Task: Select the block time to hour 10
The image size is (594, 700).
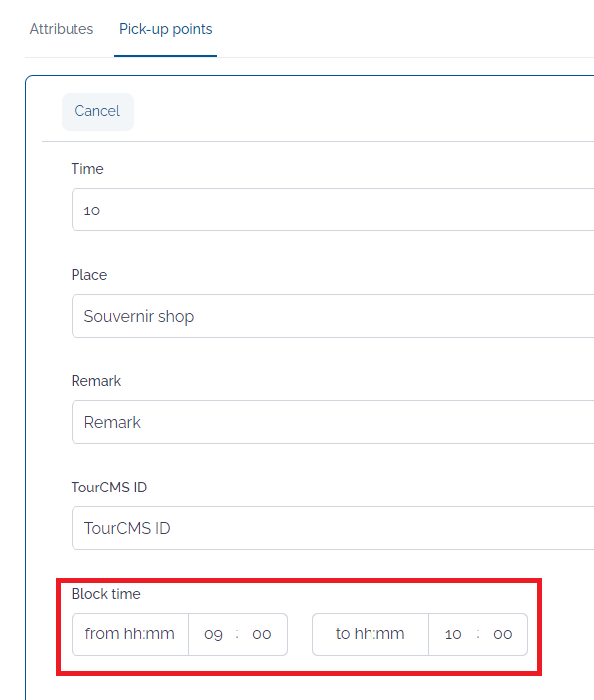Action: pyautogui.click(x=453, y=634)
